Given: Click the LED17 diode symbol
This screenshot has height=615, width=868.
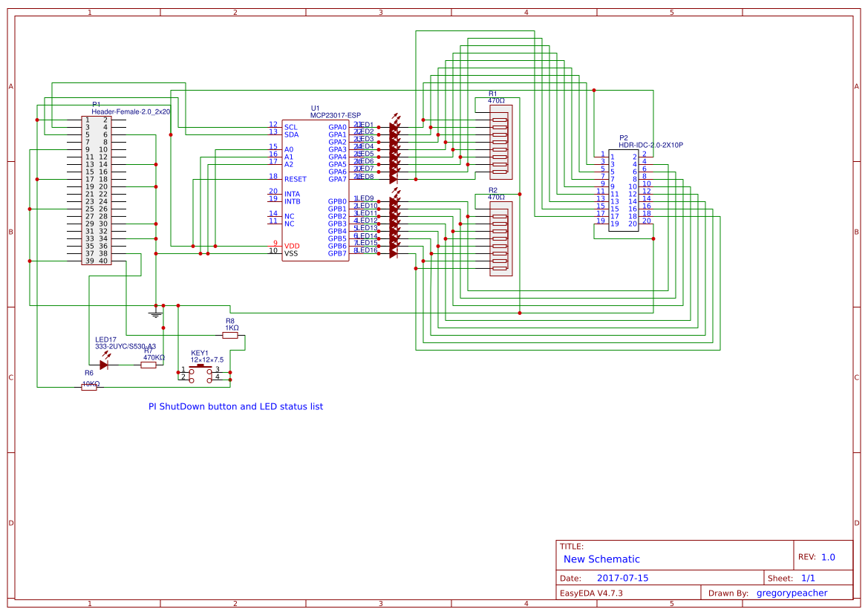Looking at the screenshot, I should tap(104, 365).
